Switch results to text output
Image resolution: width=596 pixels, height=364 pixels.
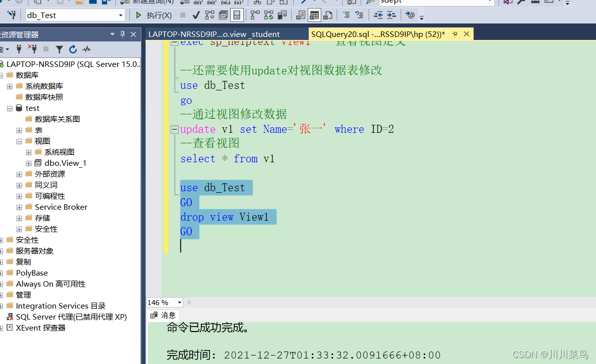[x=301, y=15]
